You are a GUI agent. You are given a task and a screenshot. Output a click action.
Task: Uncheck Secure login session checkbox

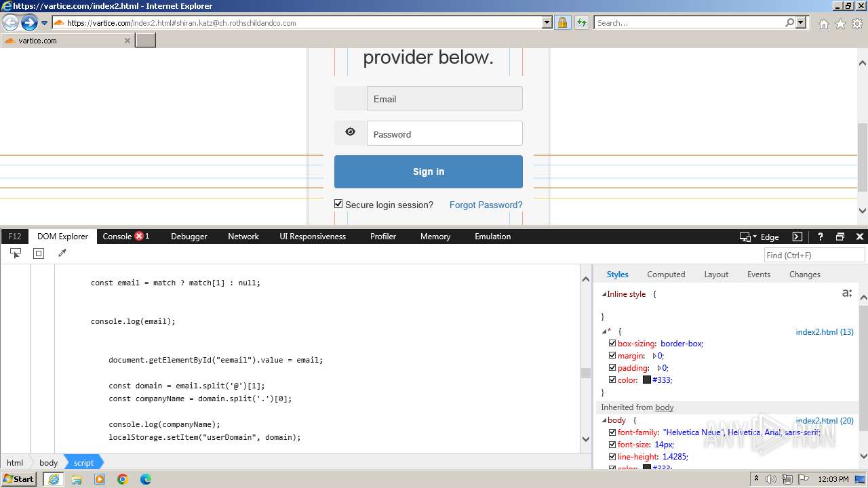(x=339, y=204)
